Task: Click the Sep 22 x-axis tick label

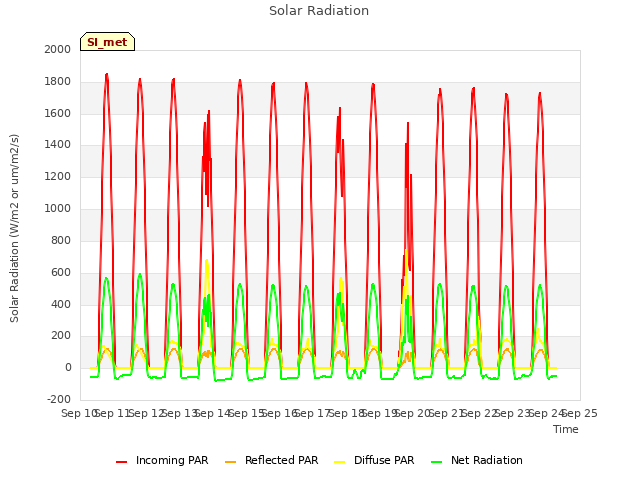Action: (x=480, y=413)
